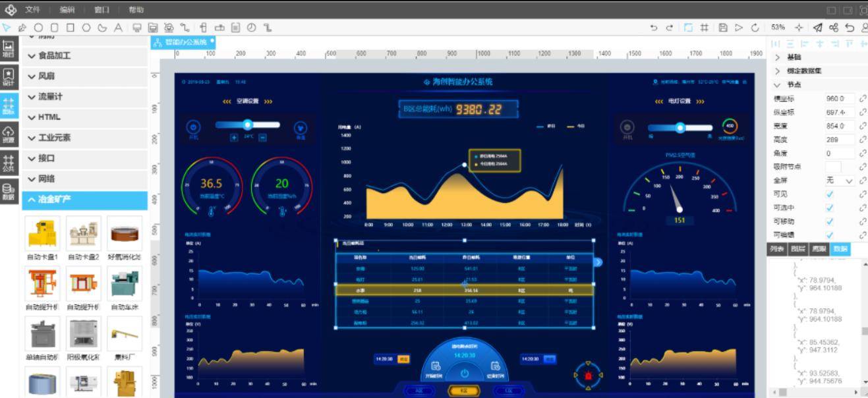Open the 文件 menu
The width and height of the screenshot is (868, 398).
32,10
